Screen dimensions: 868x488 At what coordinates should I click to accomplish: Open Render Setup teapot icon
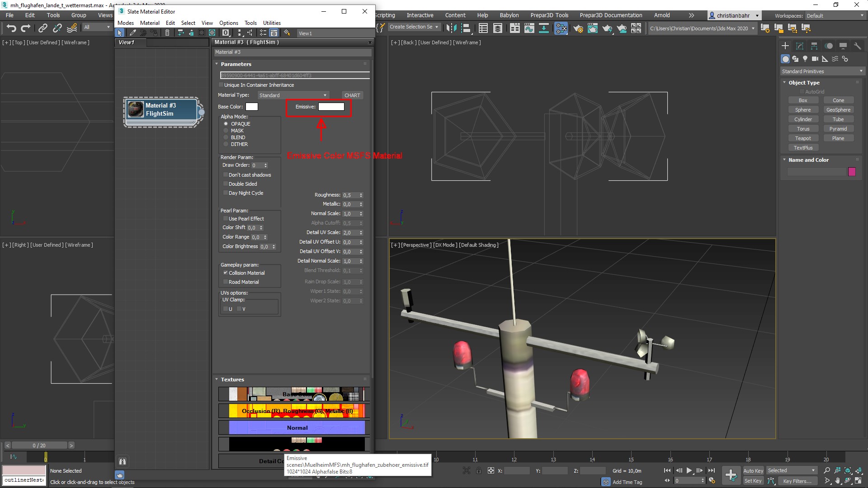point(578,28)
